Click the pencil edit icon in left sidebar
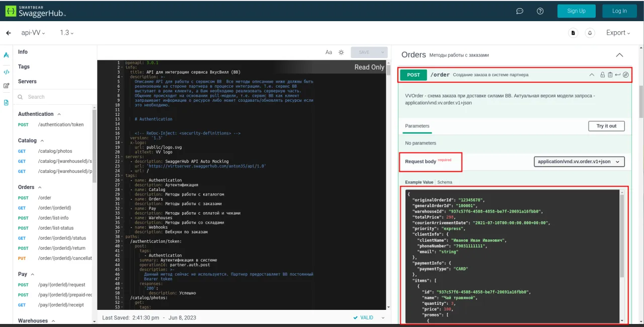644x327 pixels. 7,86
